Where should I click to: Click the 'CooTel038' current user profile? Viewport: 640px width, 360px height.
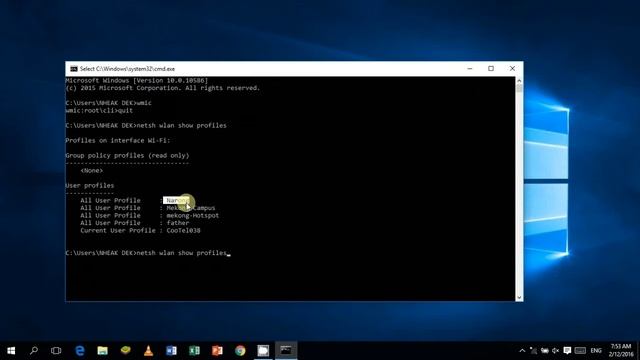[x=183, y=231]
